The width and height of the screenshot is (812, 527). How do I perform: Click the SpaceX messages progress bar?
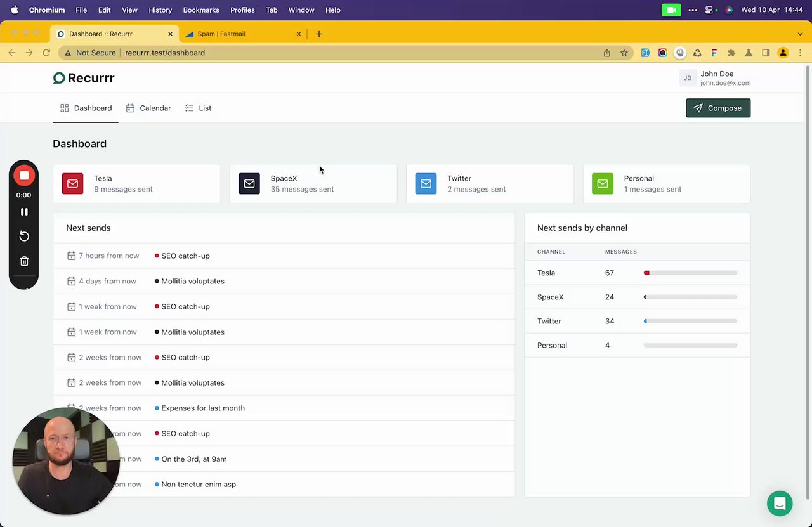pyautogui.click(x=690, y=297)
